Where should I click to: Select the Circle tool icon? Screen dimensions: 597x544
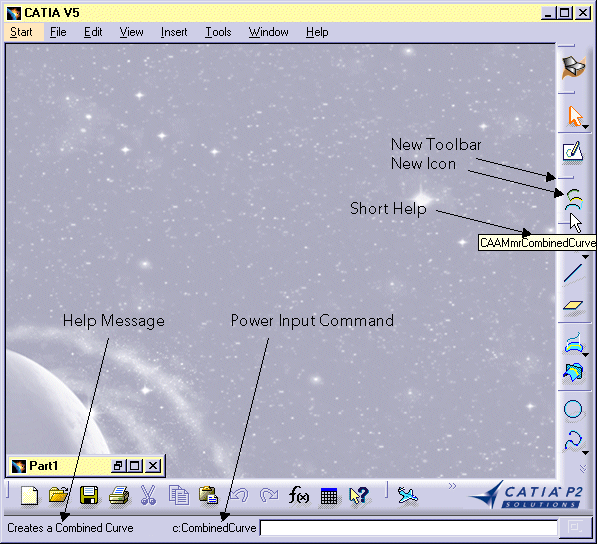pyautogui.click(x=573, y=409)
